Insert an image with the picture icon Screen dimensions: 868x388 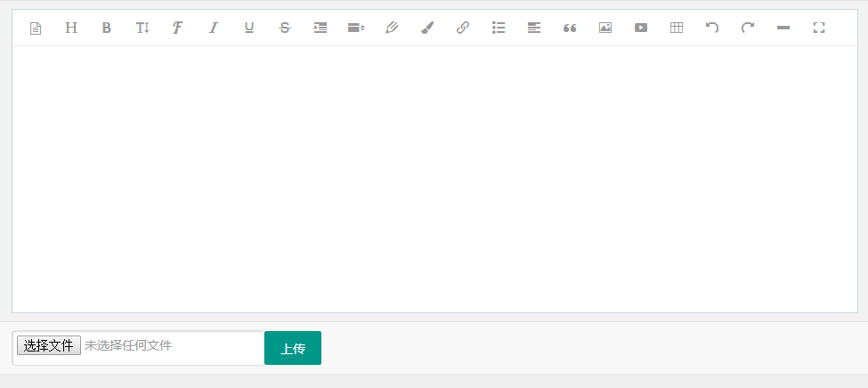(605, 28)
